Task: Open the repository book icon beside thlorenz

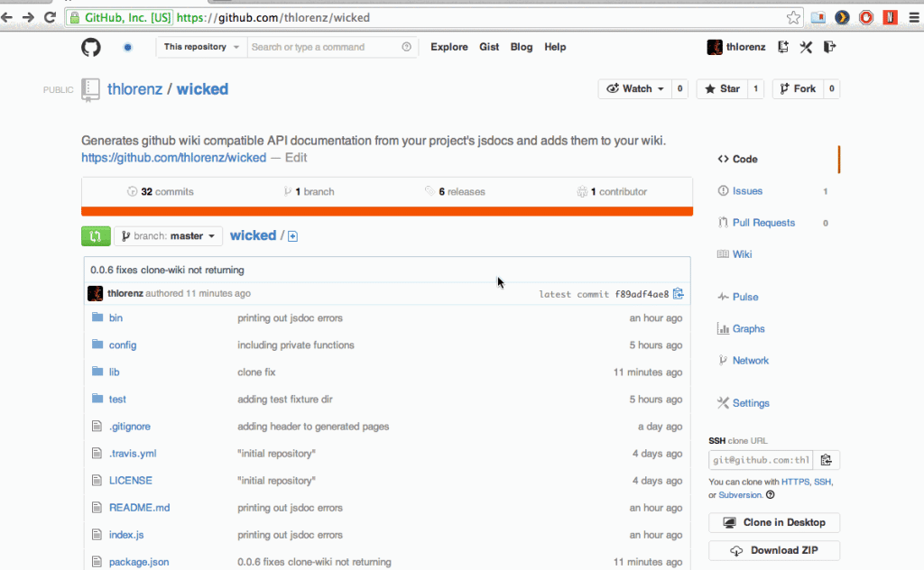Action: click(90, 90)
